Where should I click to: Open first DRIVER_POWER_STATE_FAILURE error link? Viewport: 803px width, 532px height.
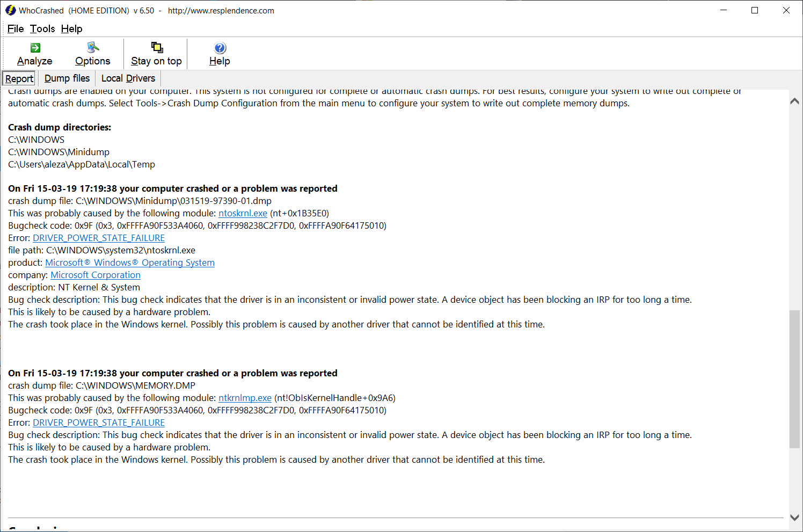99,238
